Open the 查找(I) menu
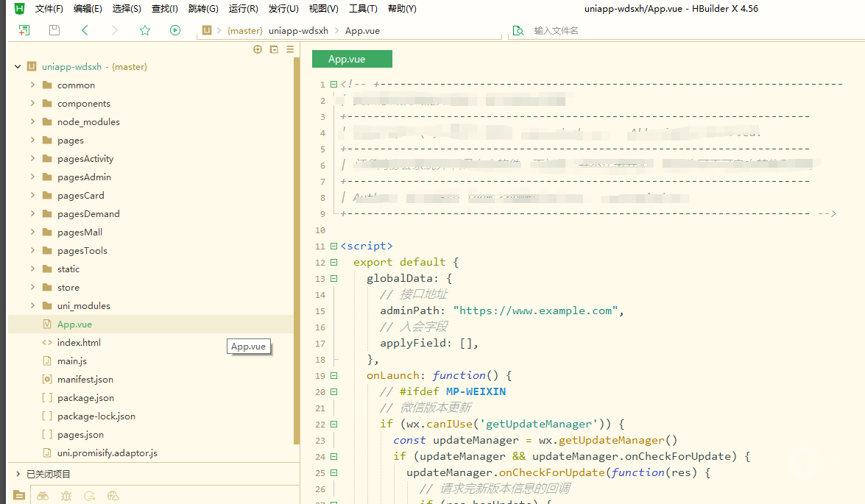Image resolution: width=865 pixels, height=504 pixels. tap(164, 9)
